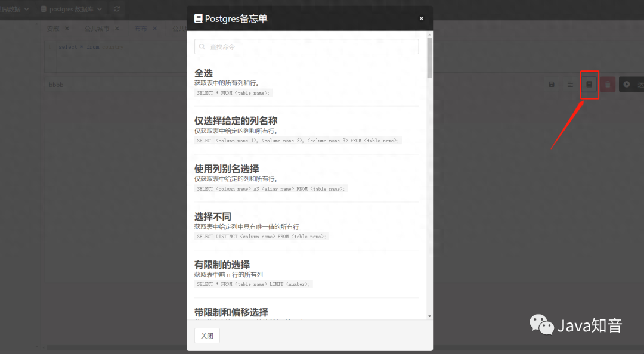Click the dialog's vertical scrollbar thumb

(x=430, y=58)
